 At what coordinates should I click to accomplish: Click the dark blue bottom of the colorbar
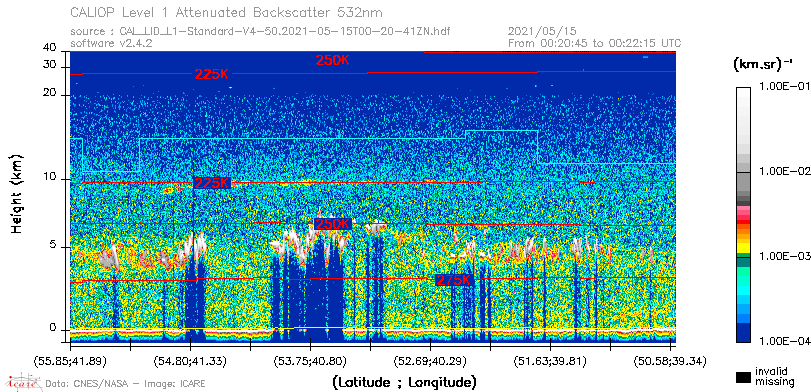click(743, 334)
